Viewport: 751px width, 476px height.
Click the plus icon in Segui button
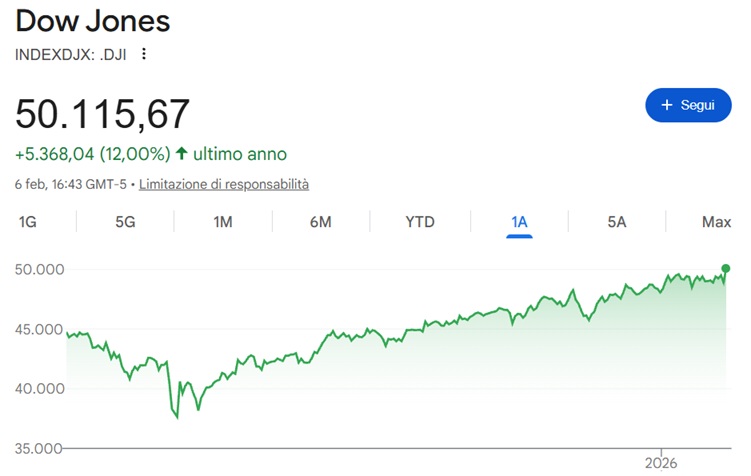(x=667, y=105)
